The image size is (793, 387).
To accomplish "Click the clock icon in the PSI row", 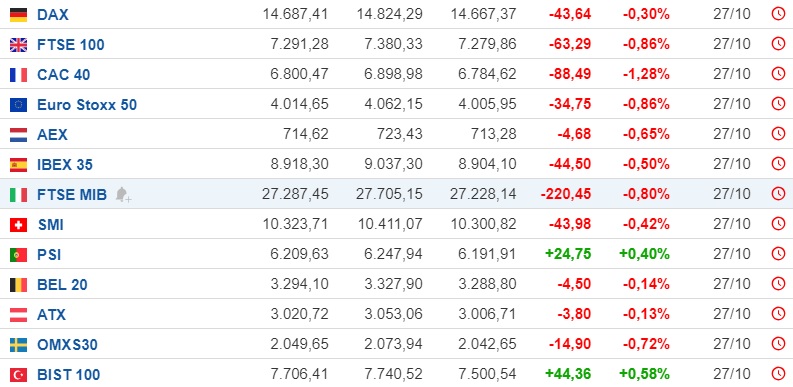I will pyautogui.click(x=778, y=253).
